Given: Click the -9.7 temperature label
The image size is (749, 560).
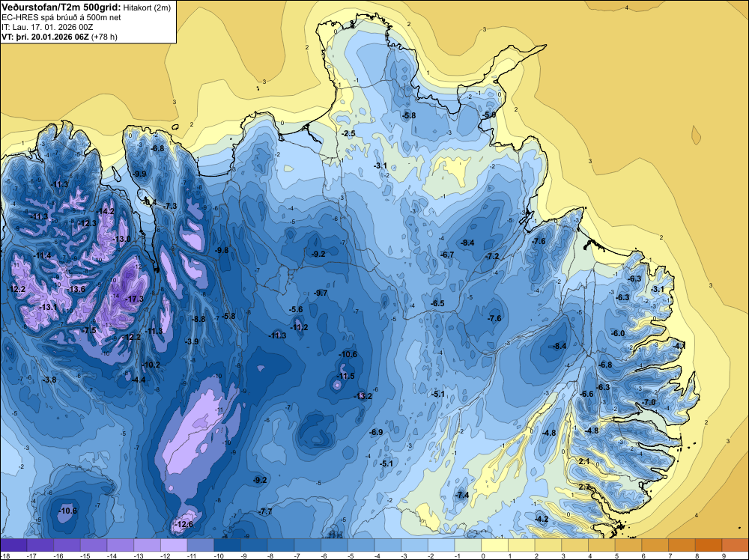Looking at the screenshot, I should pyautogui.click(x=321, y=293).
